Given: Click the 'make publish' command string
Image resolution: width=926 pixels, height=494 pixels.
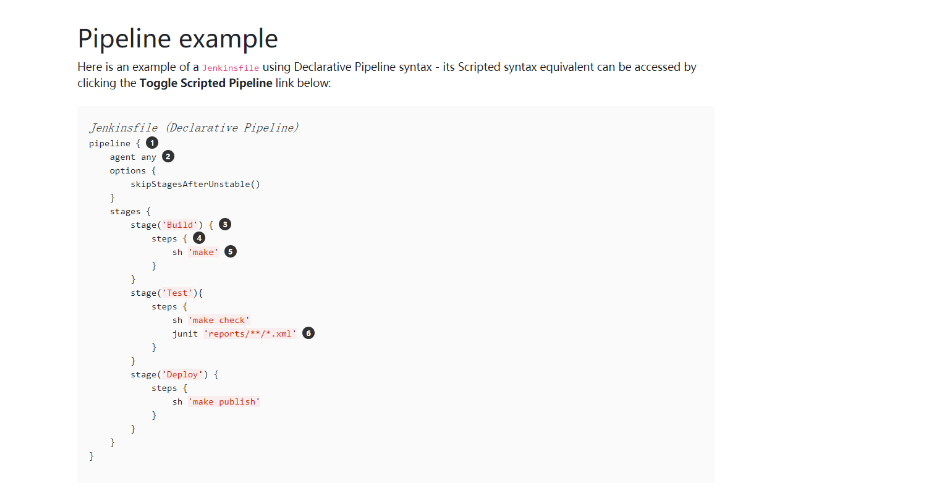Looking at the screenshot, I should pyautogui.click(x=224, y=401).
